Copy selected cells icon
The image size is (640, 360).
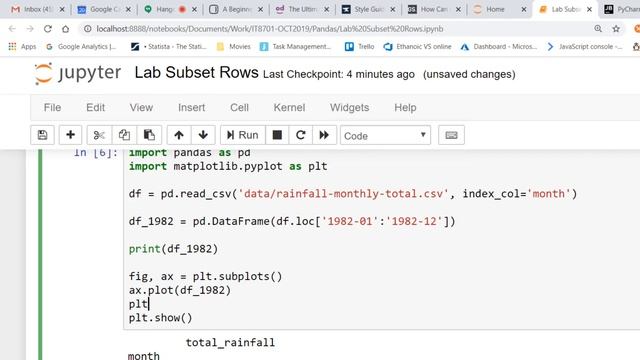point(124,135)
